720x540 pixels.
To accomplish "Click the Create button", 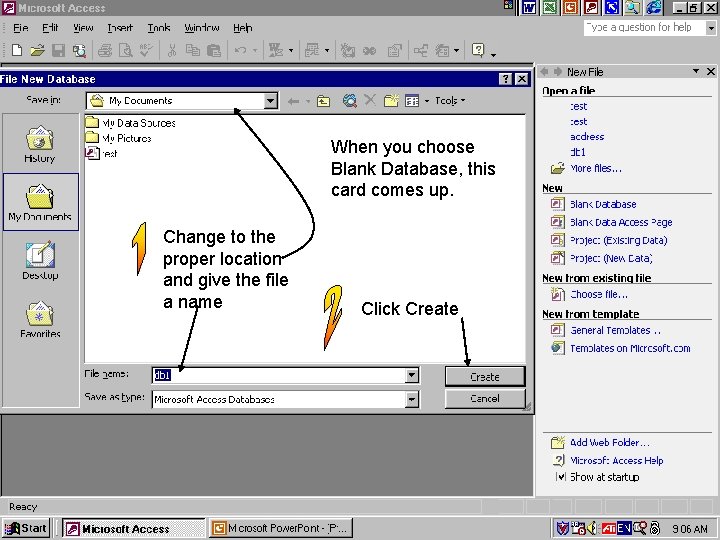I will (x=485, y=377).
